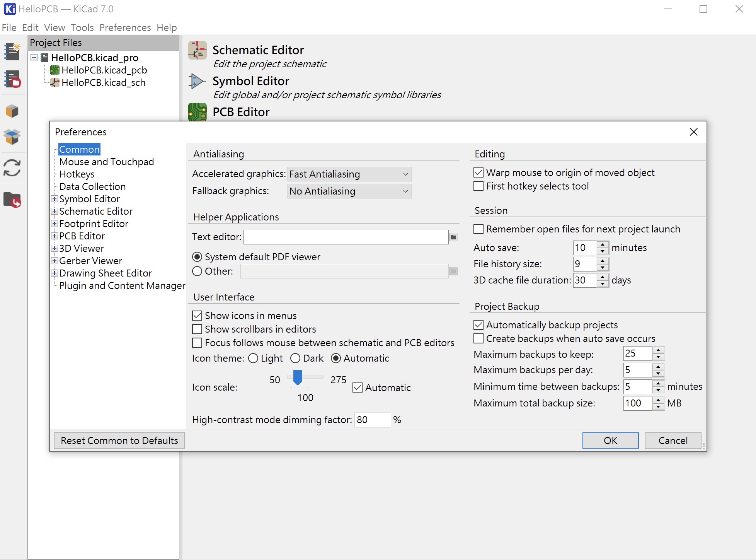
Task: Click the orange archive box icon
Action: point(12,111)
